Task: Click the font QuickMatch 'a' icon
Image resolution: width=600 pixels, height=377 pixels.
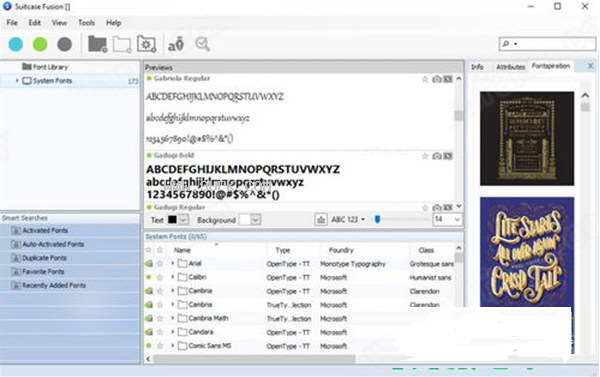Action: 176,44
